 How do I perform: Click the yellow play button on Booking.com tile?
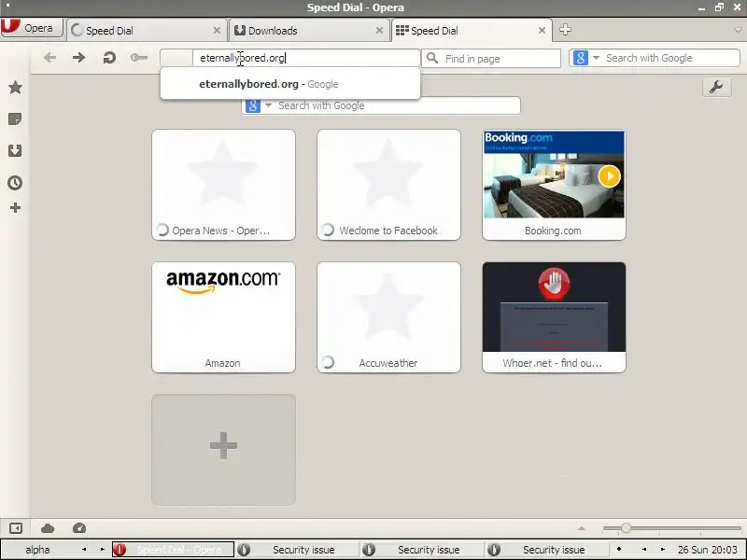[x=610, y=176]
